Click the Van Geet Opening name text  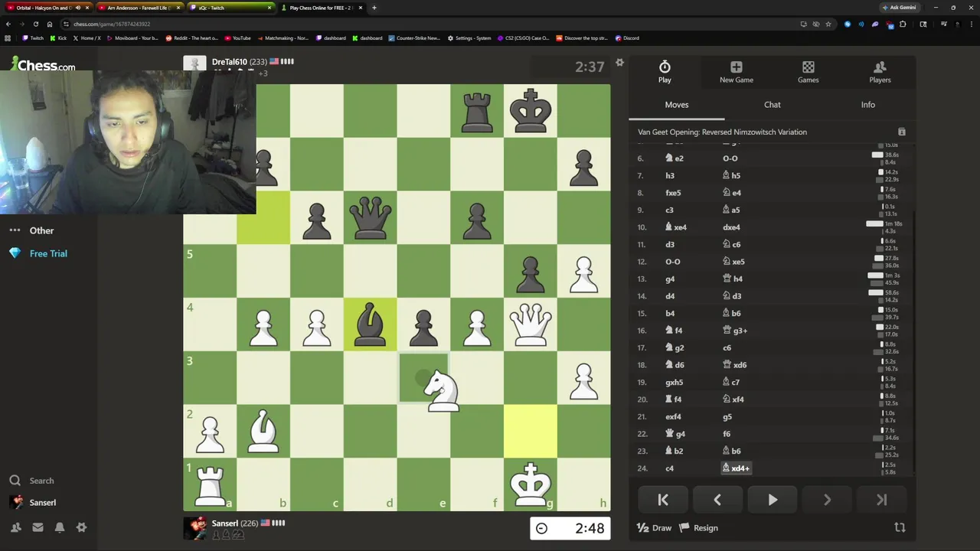(722, 132)
